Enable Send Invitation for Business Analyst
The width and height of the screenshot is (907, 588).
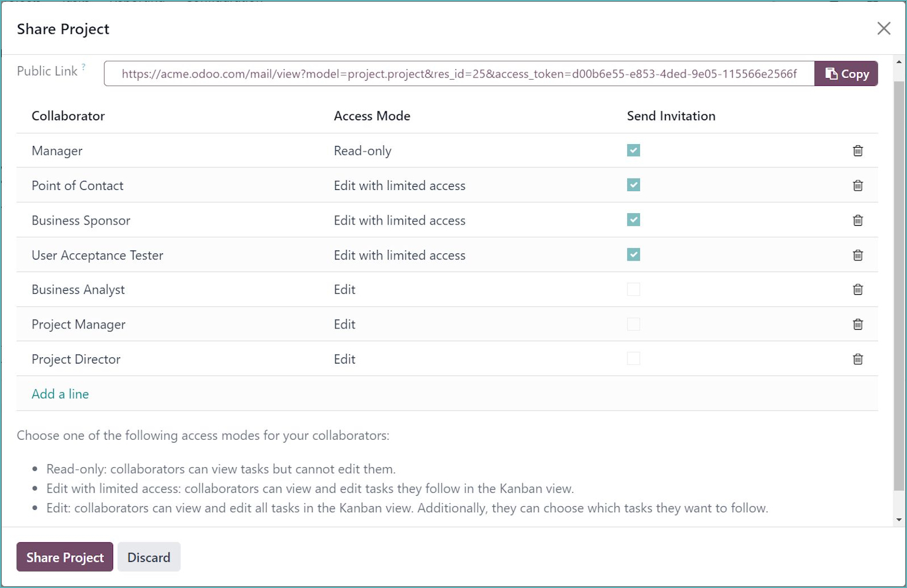click(633, 289)
